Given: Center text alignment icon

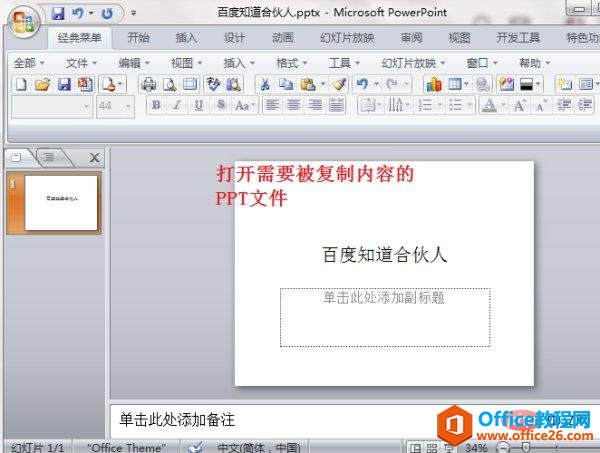Looking at the screenshot, I should 293,105.
